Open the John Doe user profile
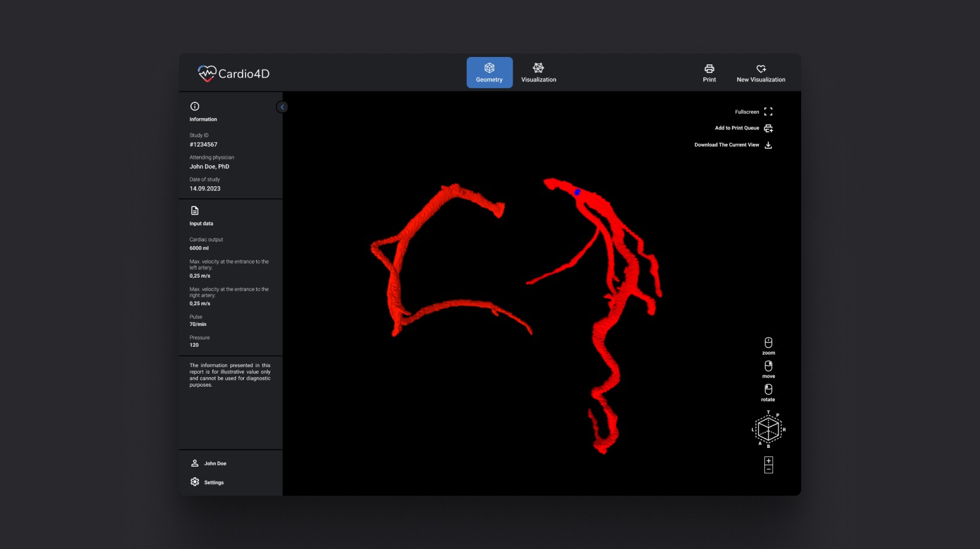The height and width of the screenshot is (549, 980). [x=209, y=463]
